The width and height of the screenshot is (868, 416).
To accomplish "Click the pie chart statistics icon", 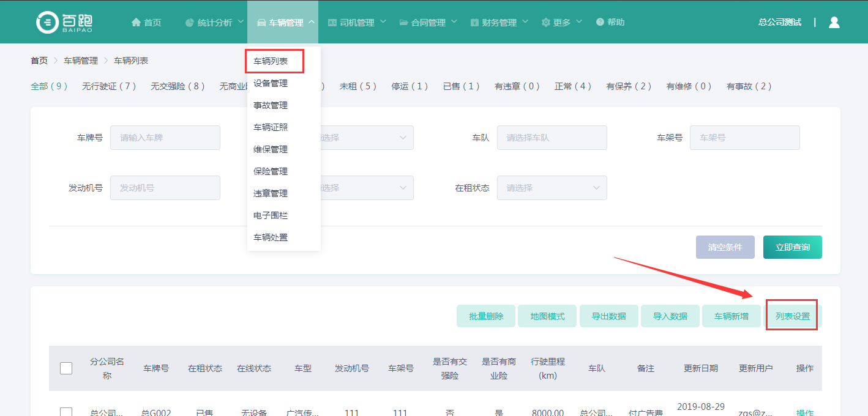I will 190,23.
